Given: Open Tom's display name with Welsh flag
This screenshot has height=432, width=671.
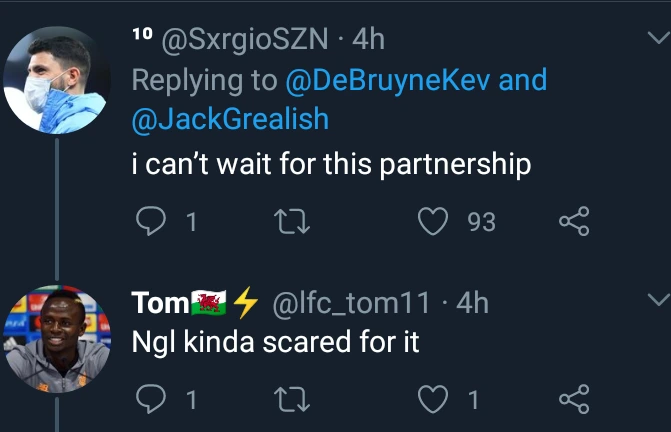Looking at the screenshot, I should click(195, 302).
